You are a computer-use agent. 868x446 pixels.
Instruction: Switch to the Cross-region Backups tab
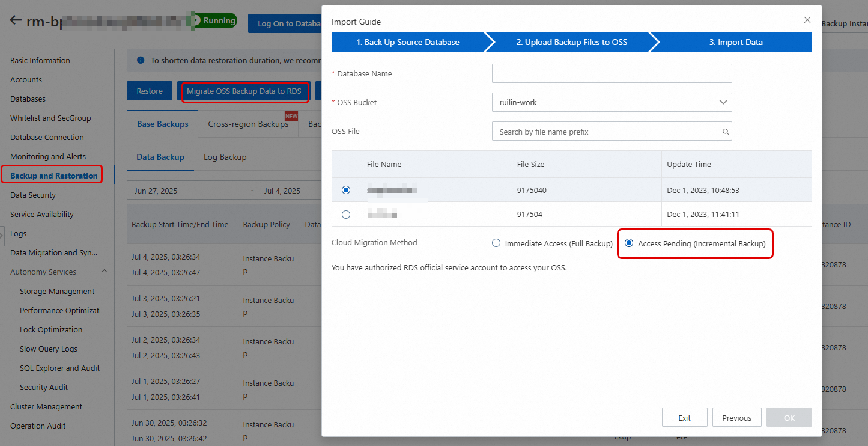coord(248,124)
